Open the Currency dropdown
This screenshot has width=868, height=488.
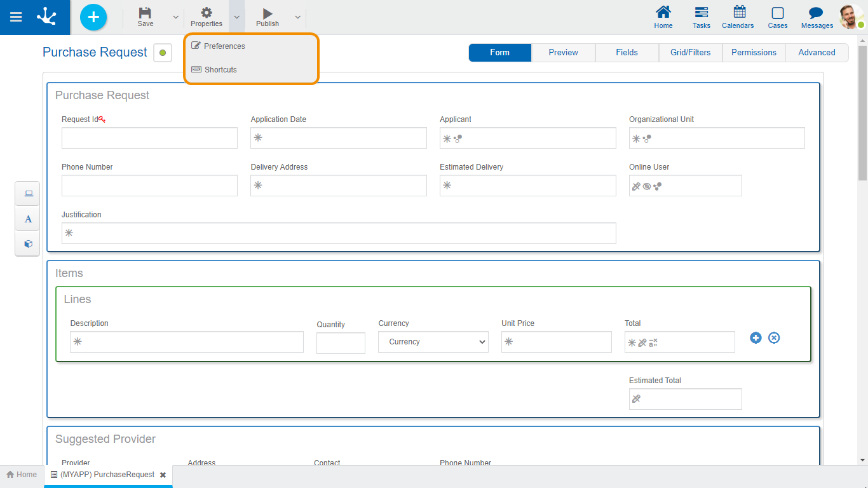(x=433, y=342)
